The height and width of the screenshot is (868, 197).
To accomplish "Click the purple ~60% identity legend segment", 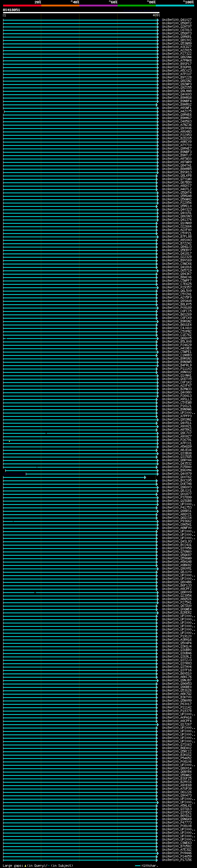I will coord(98,6).
